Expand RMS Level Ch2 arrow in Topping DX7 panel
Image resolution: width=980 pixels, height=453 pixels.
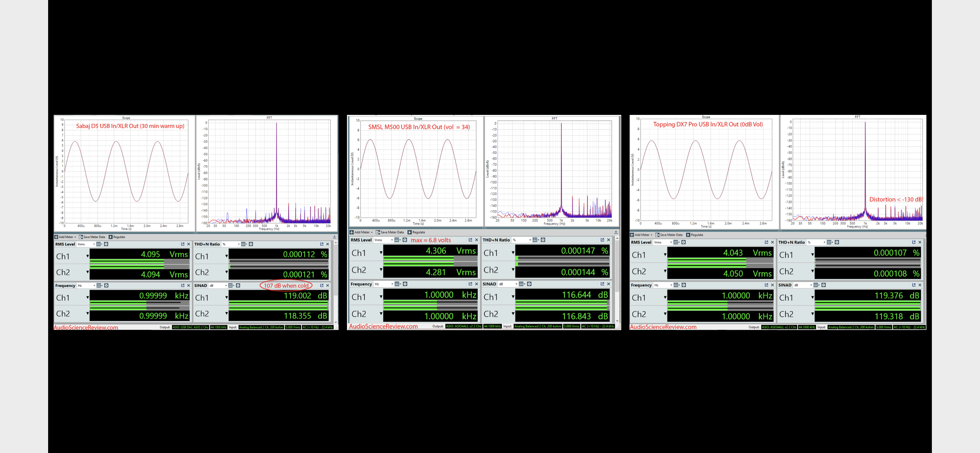665,271
